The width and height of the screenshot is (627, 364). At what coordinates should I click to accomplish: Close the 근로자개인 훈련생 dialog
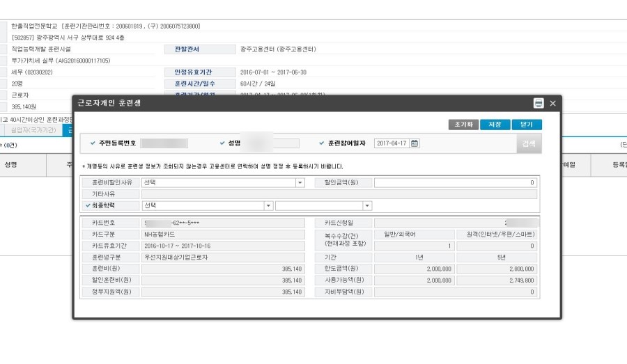pyautogui.click(x=552, y=104)
